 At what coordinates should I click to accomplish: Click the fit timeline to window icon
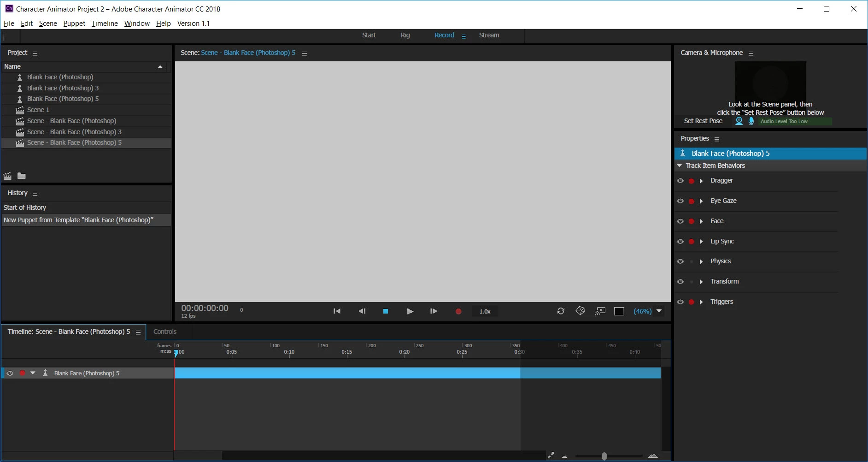coord(551,456)
